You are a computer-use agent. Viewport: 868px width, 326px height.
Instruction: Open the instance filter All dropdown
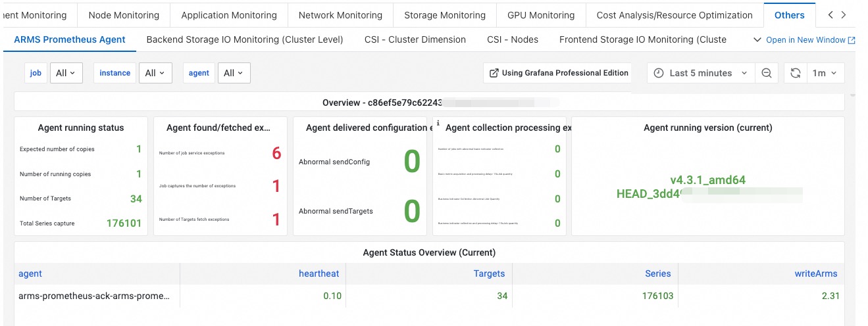pyautogui.click(x=155, y=73)
